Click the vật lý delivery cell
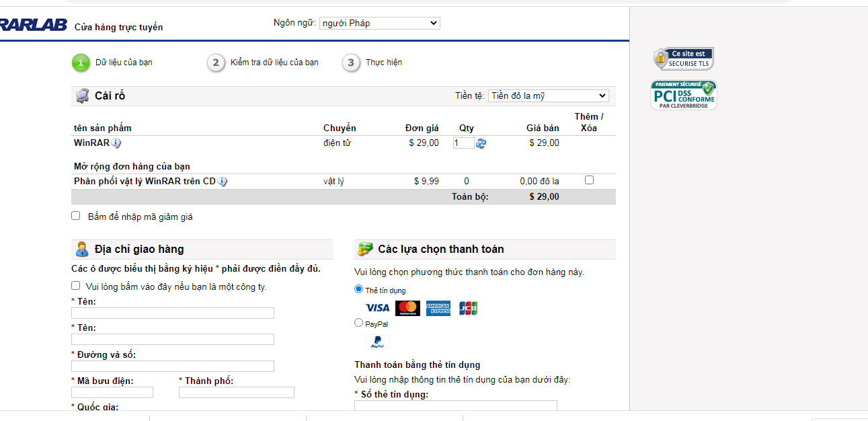Viewport: 868px width, 421px height. pyautogui.click(x=333, y=181)
